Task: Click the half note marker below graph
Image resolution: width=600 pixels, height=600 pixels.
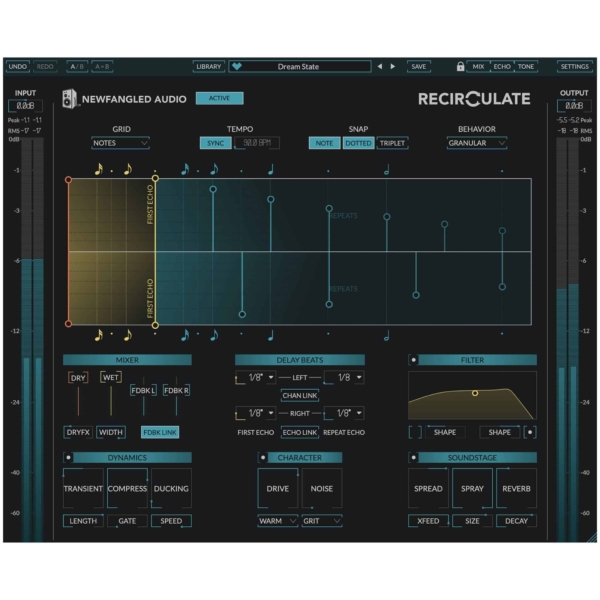Action: tap(386, 336)
